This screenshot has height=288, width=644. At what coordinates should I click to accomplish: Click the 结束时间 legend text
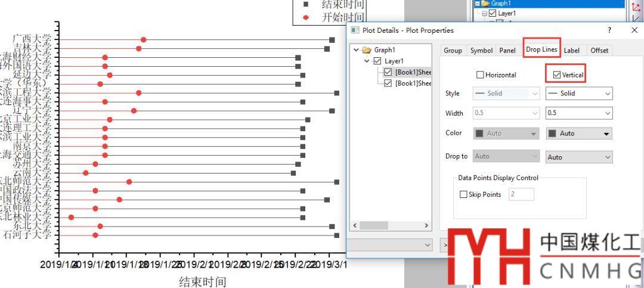(x=343, y=5)
